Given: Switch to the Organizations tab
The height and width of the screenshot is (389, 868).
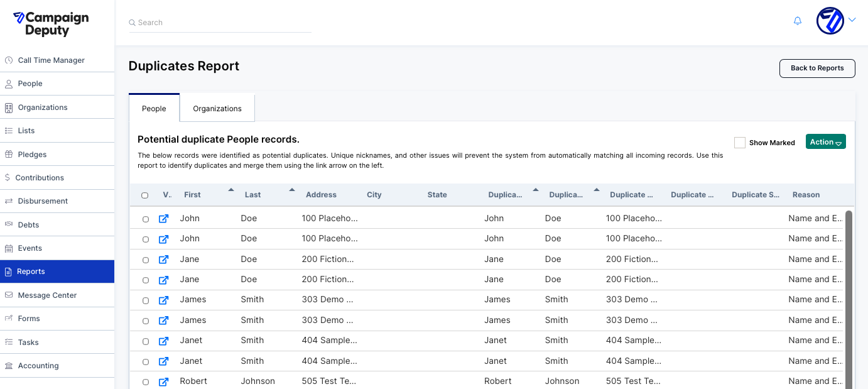Looking at the screenshot, I should (x=217, y=108).
